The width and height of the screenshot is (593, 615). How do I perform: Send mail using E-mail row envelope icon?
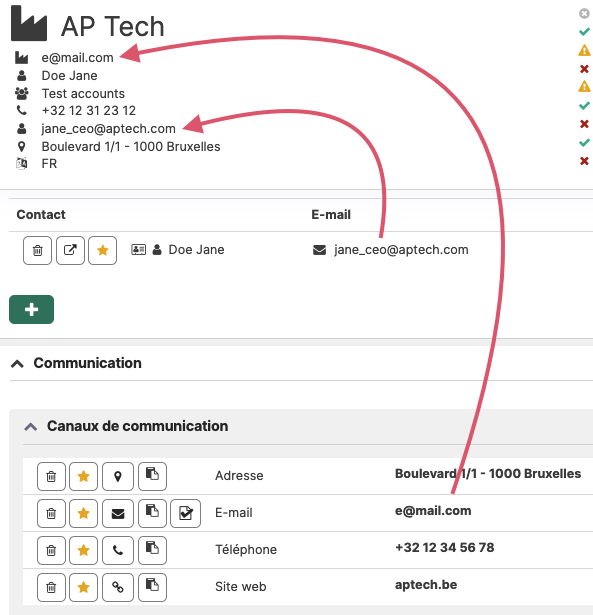tap(118, 513)
